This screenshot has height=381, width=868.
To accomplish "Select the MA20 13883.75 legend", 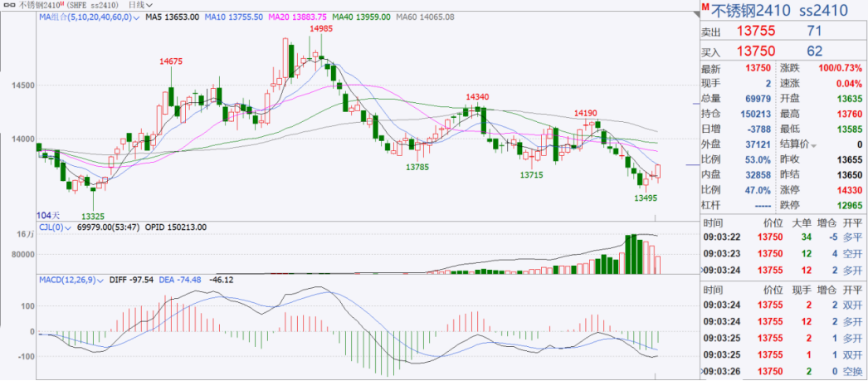I will (297, 17).
